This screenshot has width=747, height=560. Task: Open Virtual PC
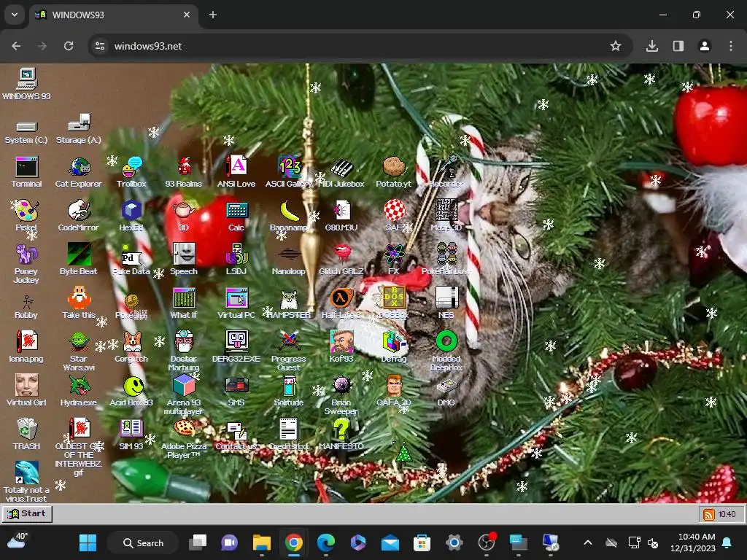click(x=236, y=298)
